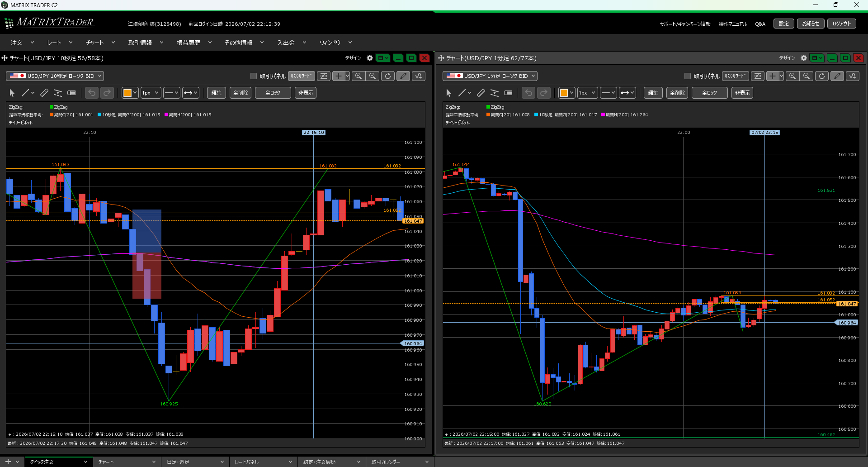Click the redo arrow in the 1分足 chart

point(544,93)
